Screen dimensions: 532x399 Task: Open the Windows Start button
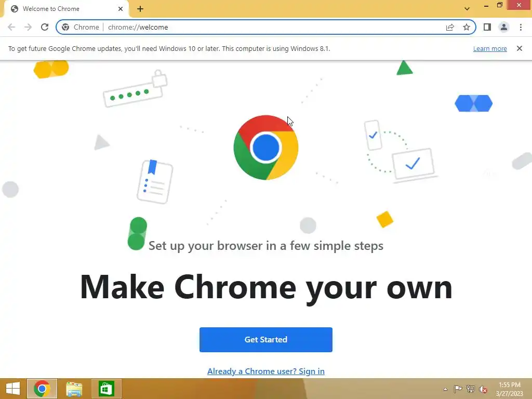pos(13,389)
